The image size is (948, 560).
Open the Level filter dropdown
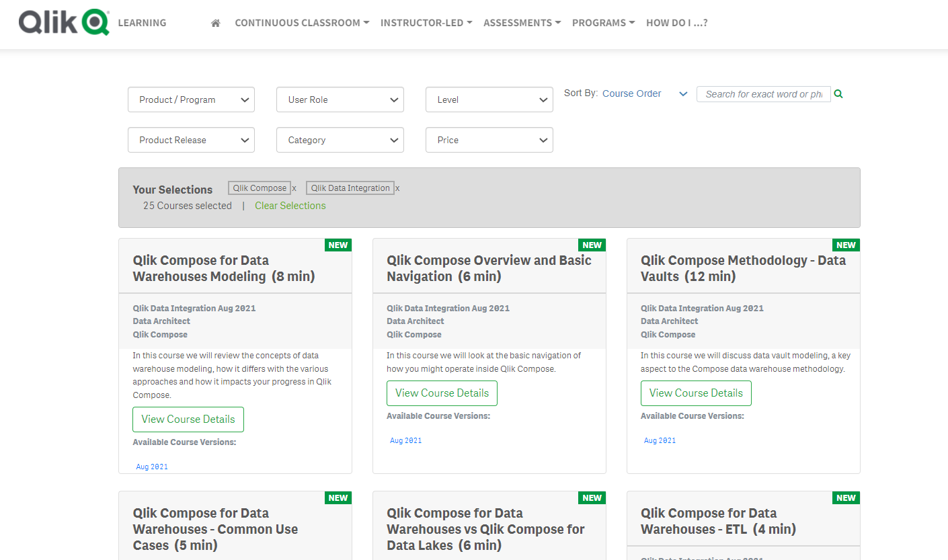(x=489, y=99)
